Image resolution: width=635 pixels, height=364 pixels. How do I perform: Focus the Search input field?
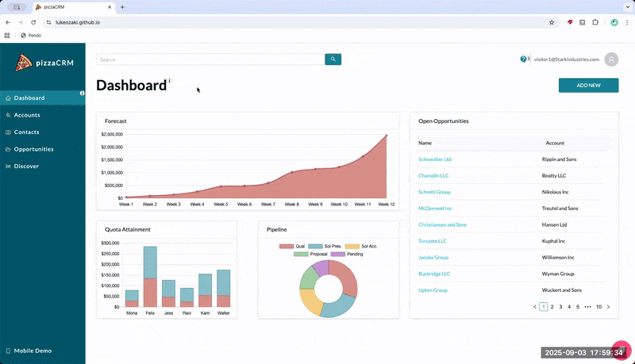pyautogui.click(x=210, y=59)
